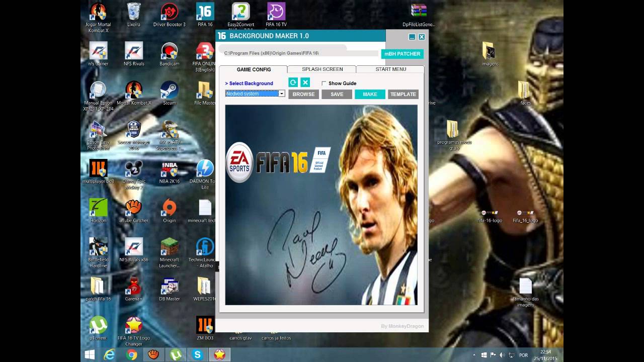This screenshot has width=644, height=362.
Task: Open Skype from the taskbar
Action: click(197, 355)
